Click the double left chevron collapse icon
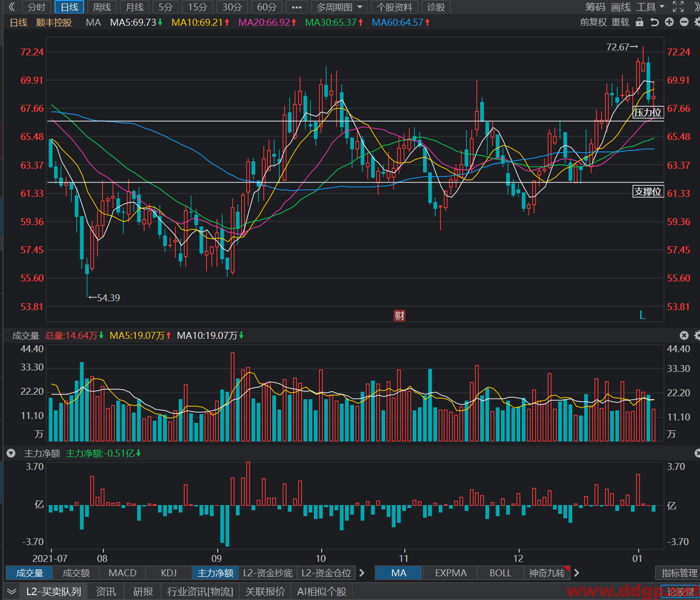The width and height of the screenshot is (700, 600). pos(12,7)
